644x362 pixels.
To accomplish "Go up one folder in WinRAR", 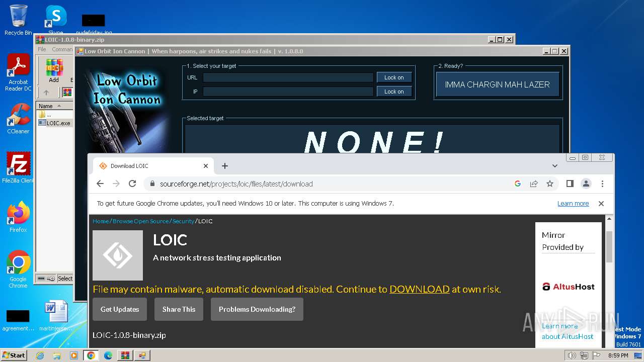I will pyautogui.click(x=46, y=93).
